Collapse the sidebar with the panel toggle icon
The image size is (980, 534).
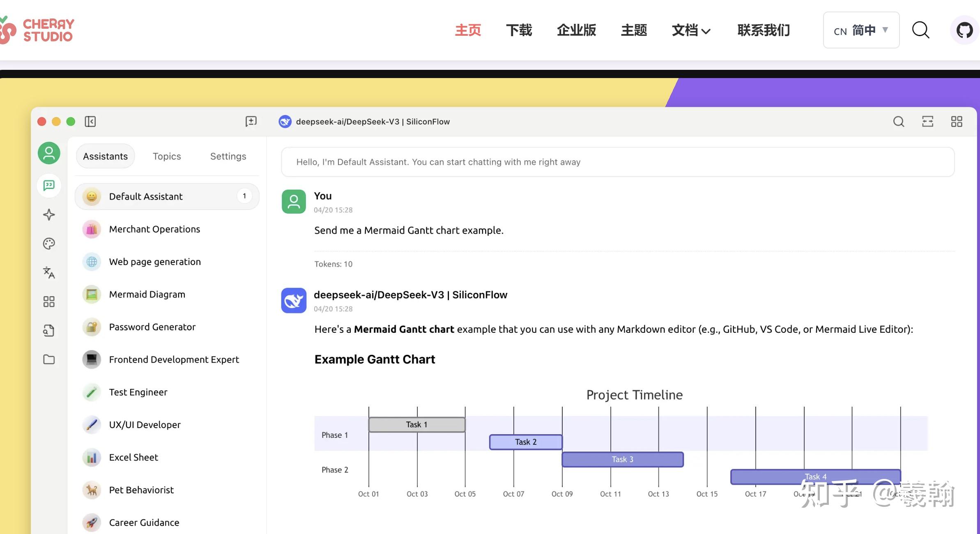(90, 122)
